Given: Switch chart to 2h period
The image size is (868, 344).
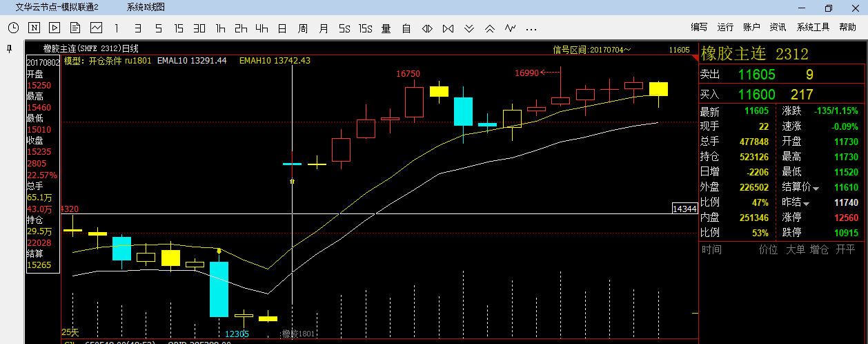Looking at the screenshot, I should pos(241,28).
